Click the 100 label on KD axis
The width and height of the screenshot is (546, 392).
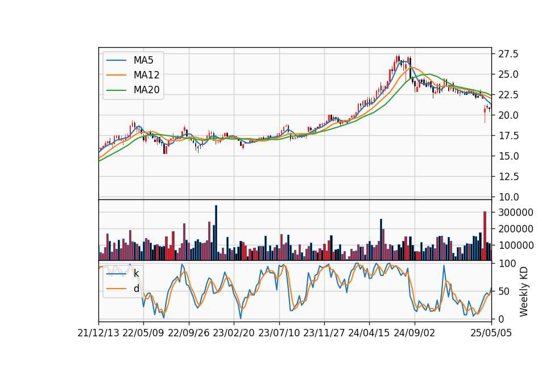pyautogui.click(x=507, y=264)
